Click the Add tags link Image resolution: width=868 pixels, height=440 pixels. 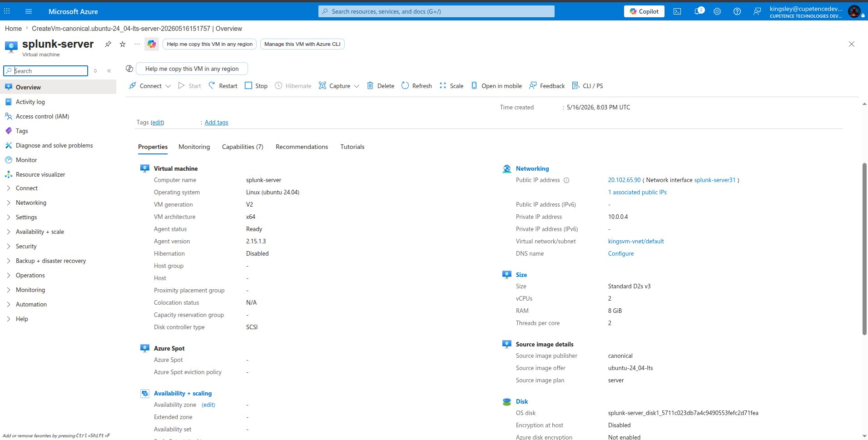click(216, 122)
